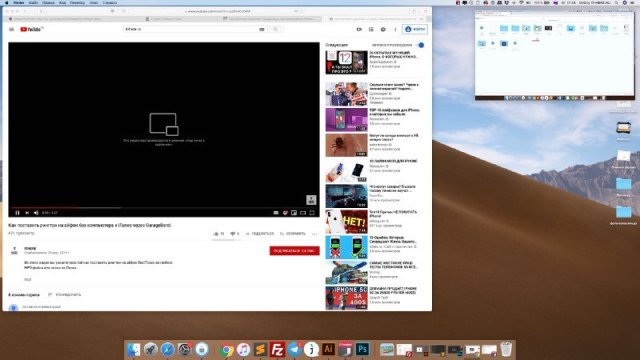The height and width of the screenshot is (360, 640).
Task: Toggle the autoplay switch above suggestions
Action: [420, 45]
